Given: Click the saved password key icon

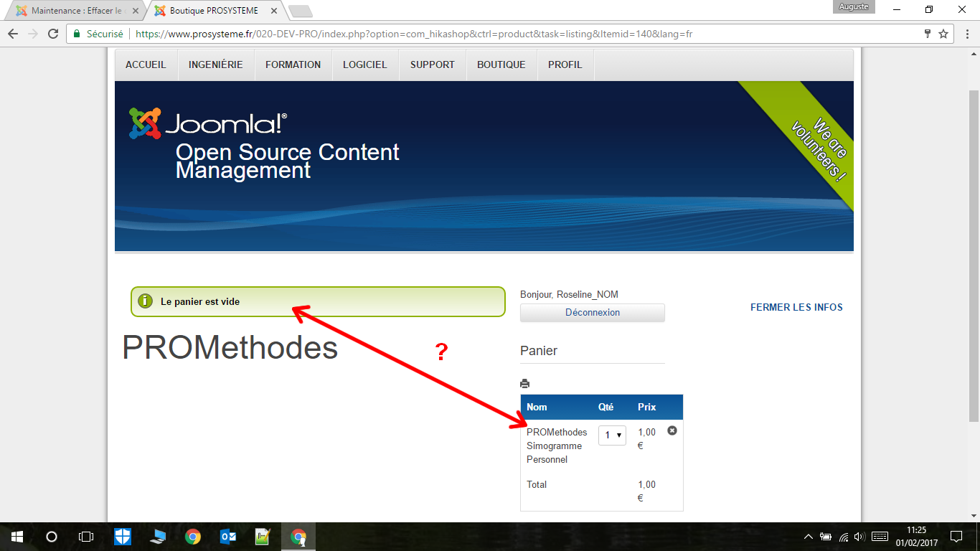Looking at the screenshot, I should pyautogui.click(x=928, y=34).
